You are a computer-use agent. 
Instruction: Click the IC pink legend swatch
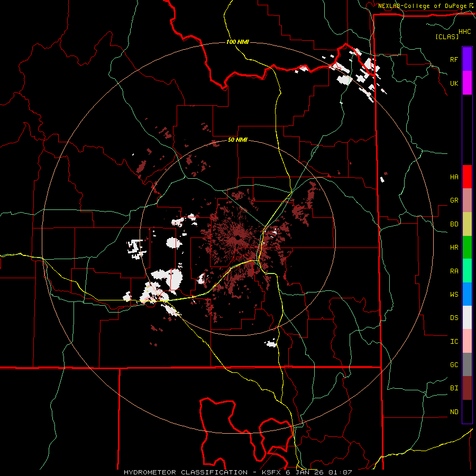tap(467, 341)
